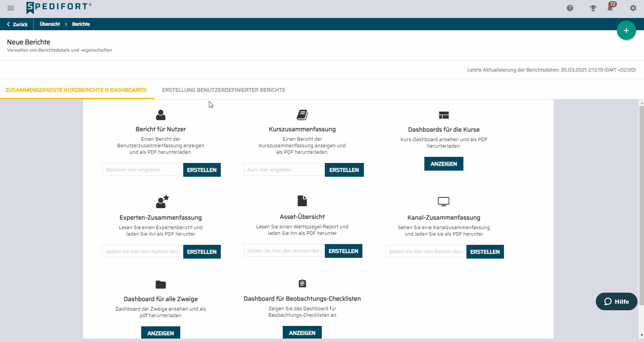Click Anzeigen for Dashboards für die Kurse
644x342 pixels.
444,164
